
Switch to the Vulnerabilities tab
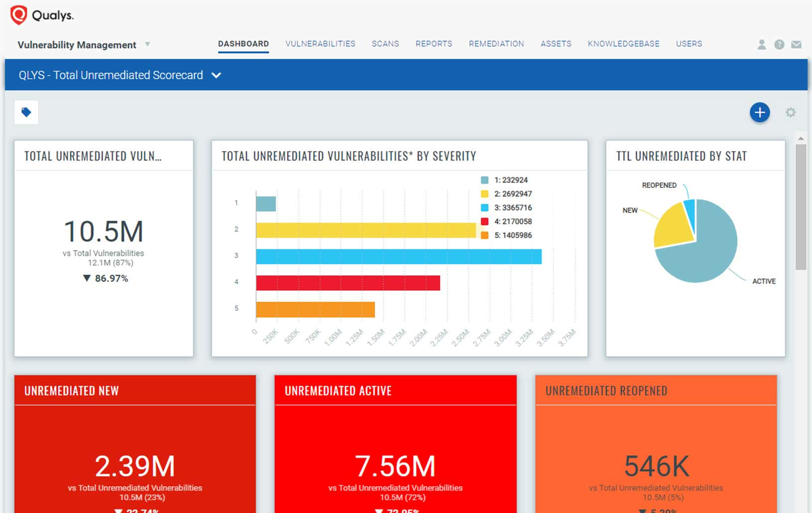click(320, 44)
